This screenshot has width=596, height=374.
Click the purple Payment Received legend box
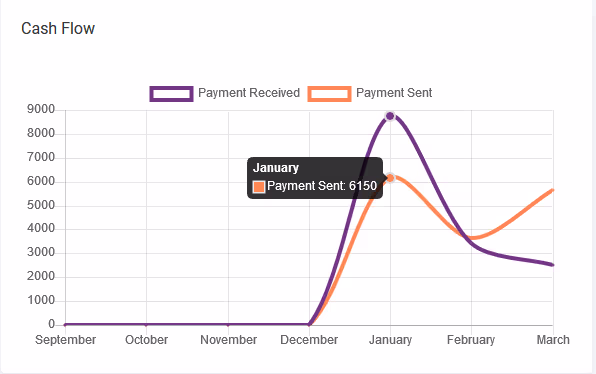pos(171,94)
